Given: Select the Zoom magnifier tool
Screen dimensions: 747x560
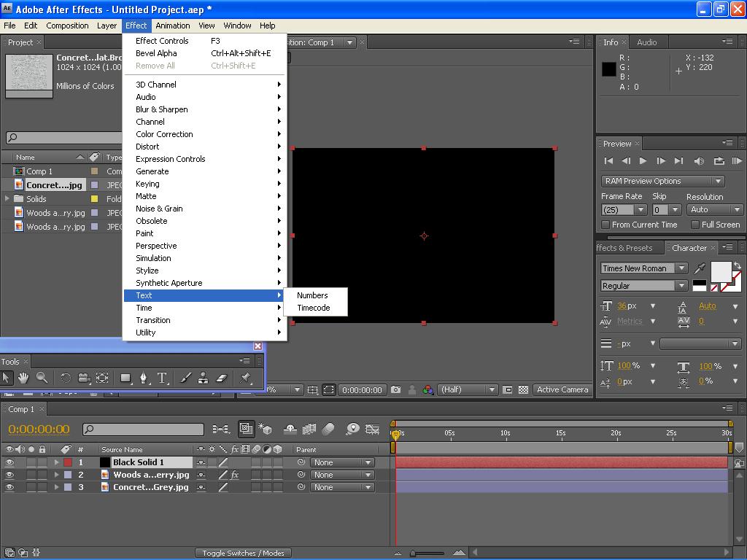Looking at the screenshot, I should tap(42, 378).
